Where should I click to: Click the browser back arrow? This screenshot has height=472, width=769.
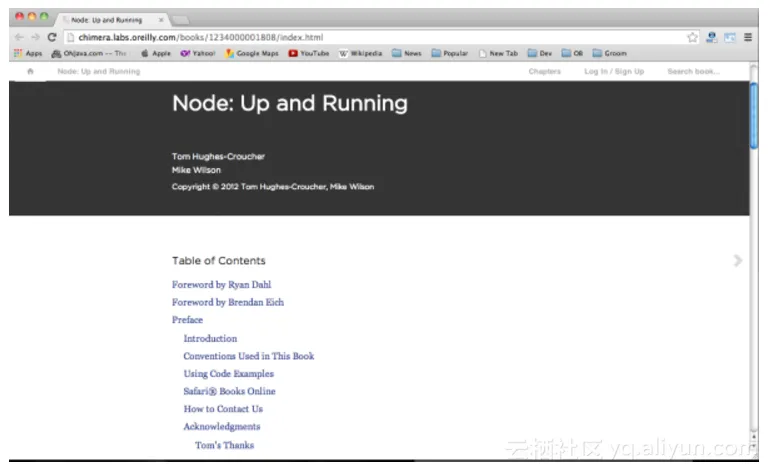click(18, 37)
